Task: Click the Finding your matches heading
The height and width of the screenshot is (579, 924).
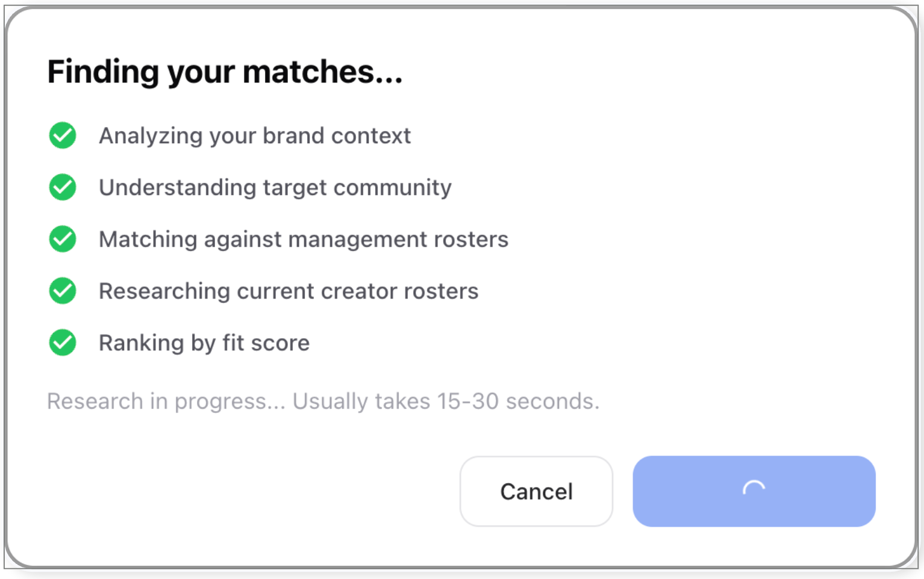Action: point(225,72)
